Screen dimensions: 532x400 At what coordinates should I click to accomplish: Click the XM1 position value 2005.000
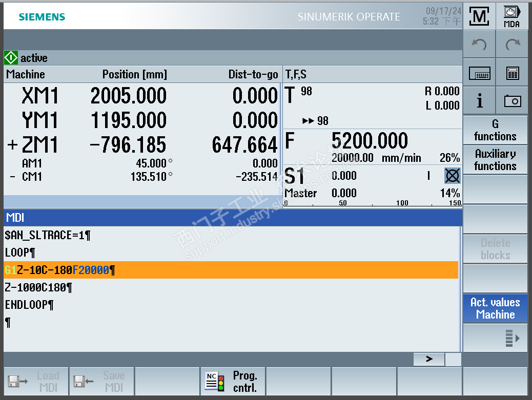128,96
